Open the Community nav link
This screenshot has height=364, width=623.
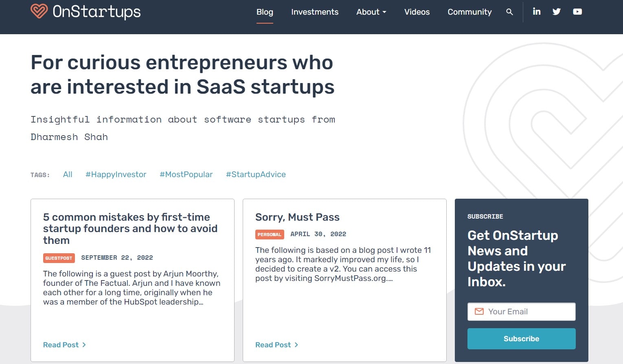(469, 12)
